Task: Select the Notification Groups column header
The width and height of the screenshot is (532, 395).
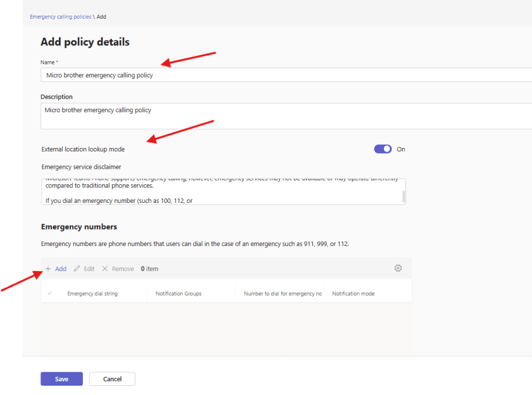Action: click(x=178, y=294)
